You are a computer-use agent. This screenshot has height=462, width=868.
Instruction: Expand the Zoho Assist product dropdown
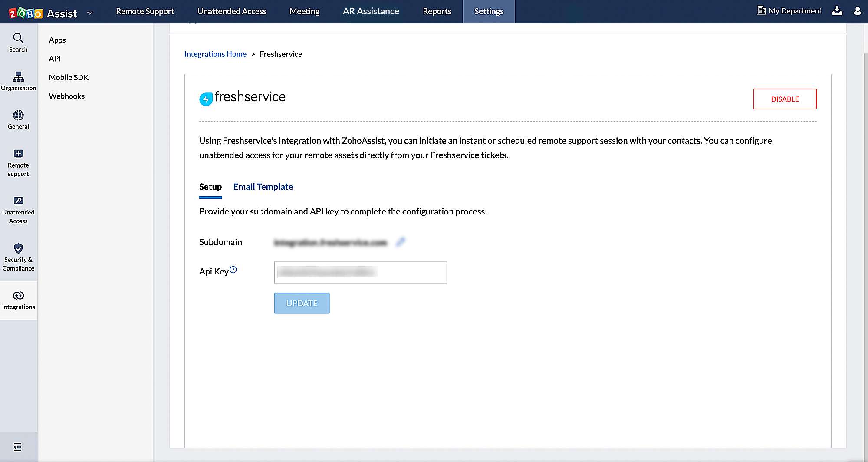coord(90,13)
